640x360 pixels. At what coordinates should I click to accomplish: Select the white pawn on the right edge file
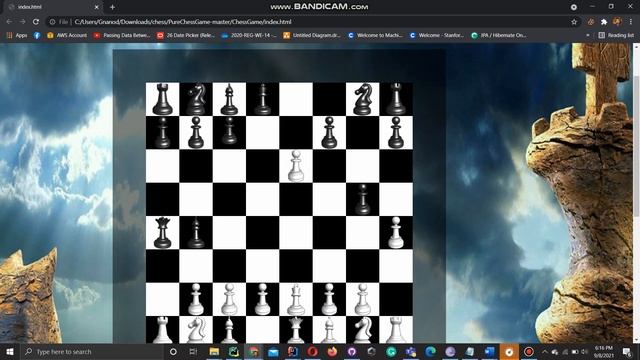(396, 233)
